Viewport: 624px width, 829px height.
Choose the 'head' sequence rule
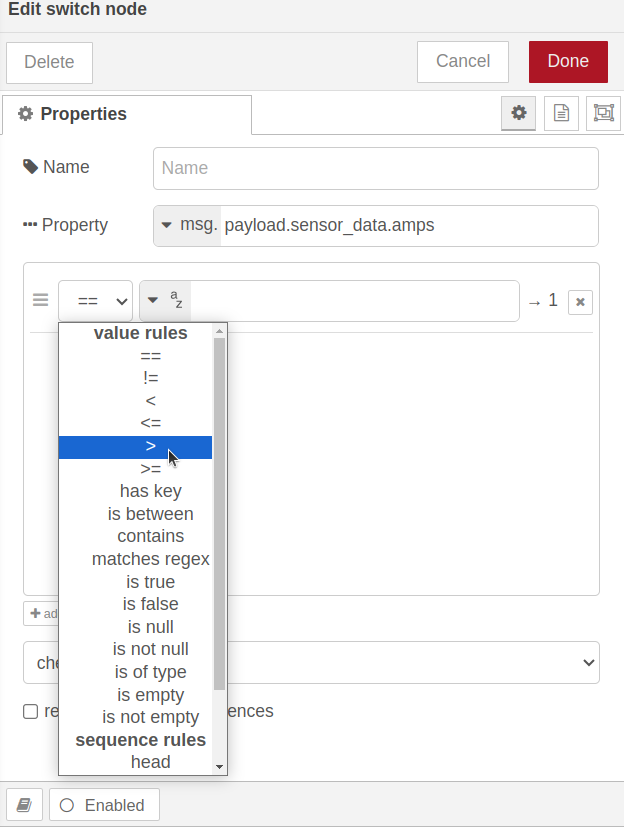click(135, 762)
